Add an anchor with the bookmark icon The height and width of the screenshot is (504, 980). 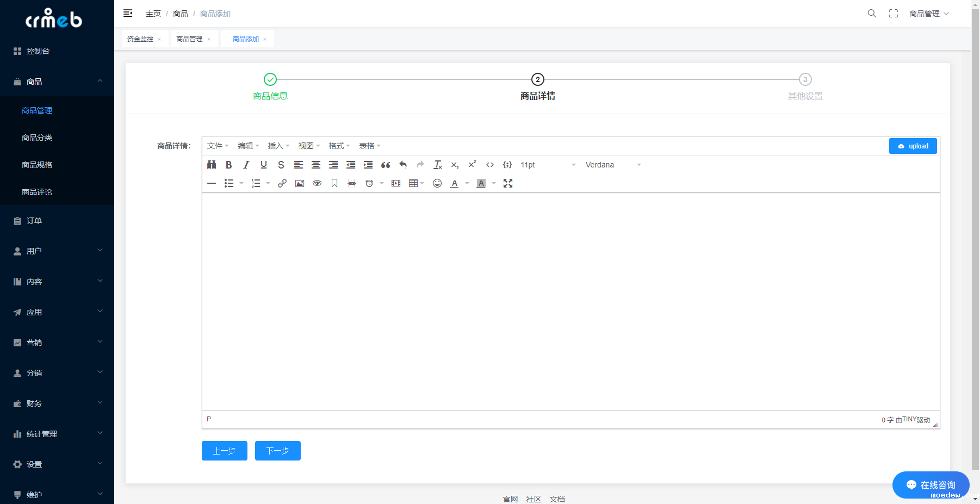(x=334, y=183)
